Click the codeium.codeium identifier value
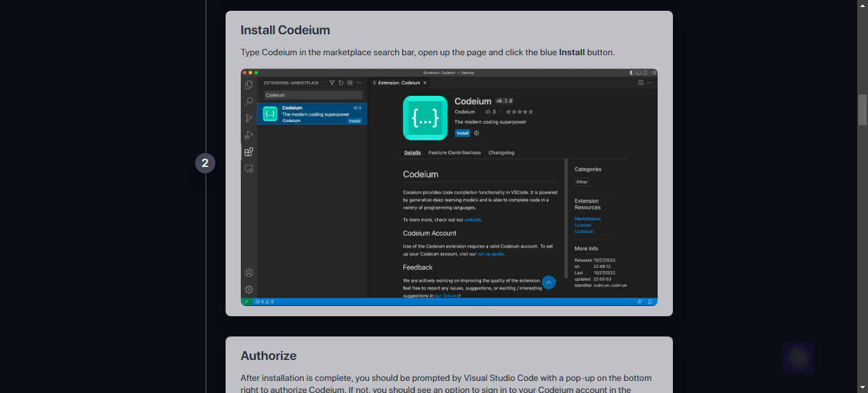Image resolution: width=868 pixels, height=393 pixels. [x=610, y=286]
